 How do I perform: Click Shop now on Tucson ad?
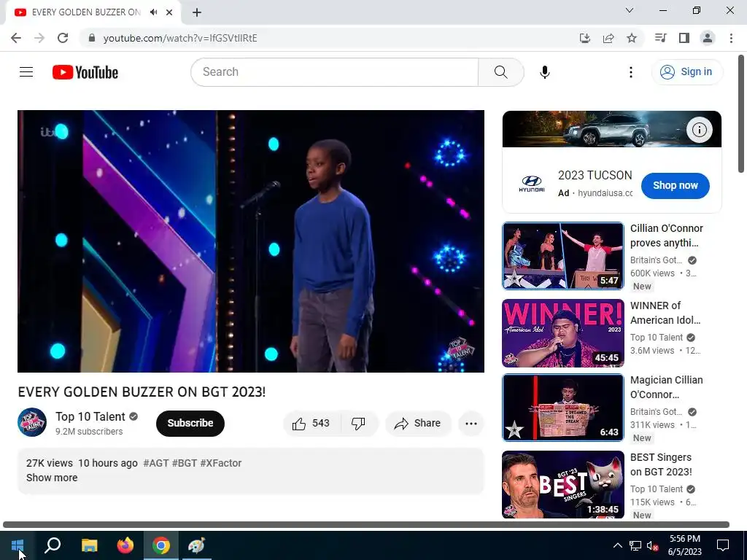[675, 186]
